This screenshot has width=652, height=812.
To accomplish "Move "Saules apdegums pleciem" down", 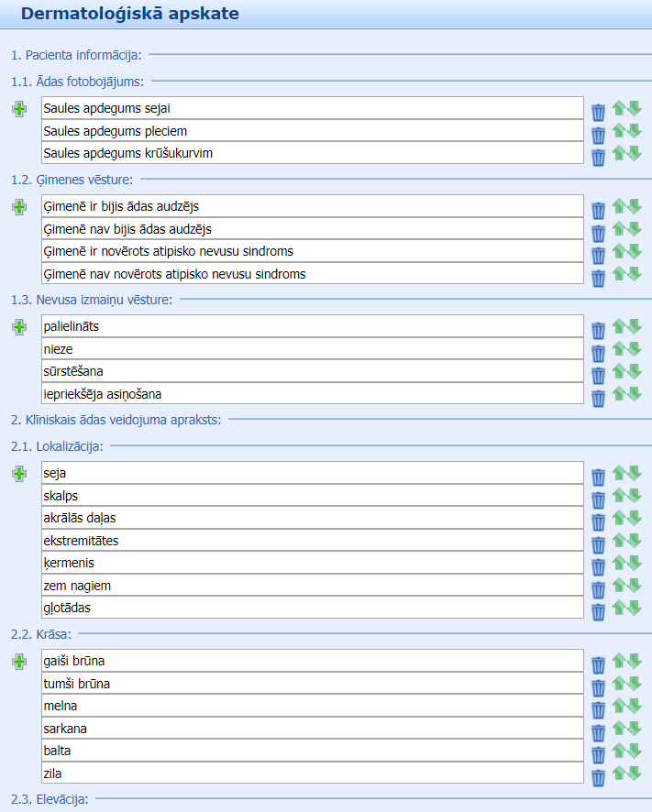I will tap(634, 131).
